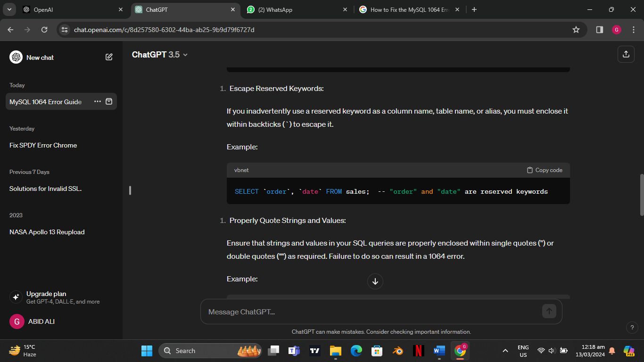Image resolution: width=644 pixels, height=362 pixels.
Task: Click the ABID ALI profile avatar
Action: pyautogui.click(x=16, y=321)
